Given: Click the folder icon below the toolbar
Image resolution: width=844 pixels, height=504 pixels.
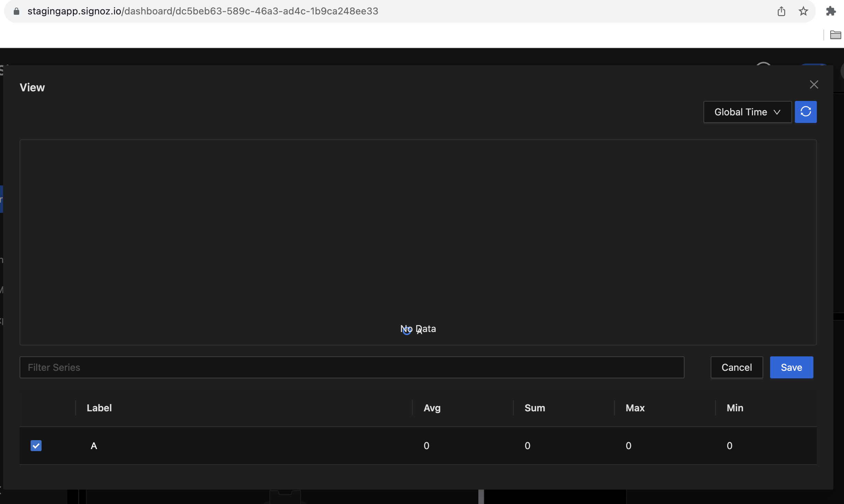Looking at the screenshot, I should coord(836,35).
